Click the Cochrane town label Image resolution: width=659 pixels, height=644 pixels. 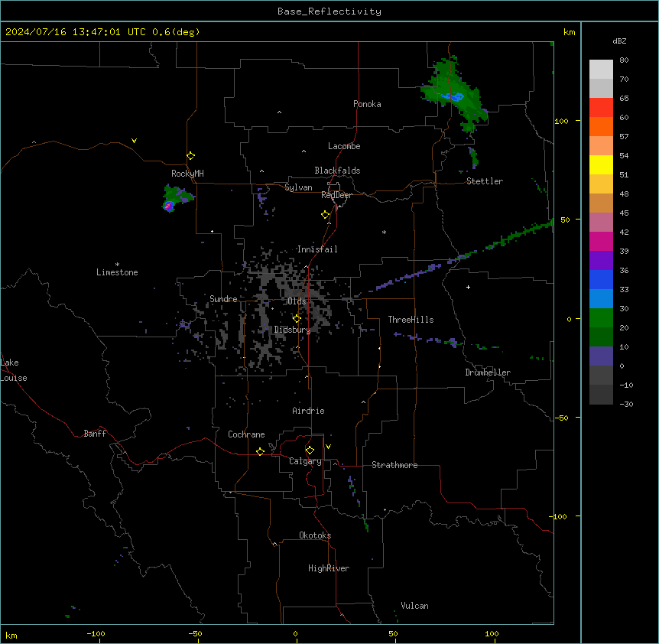click(246, 434)
